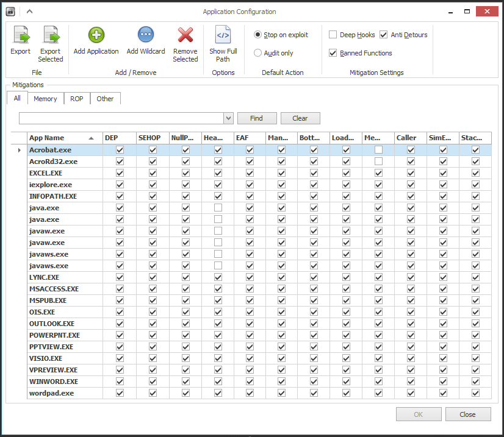
Task: Click the quick access up-arrow chevron
Action: coord(29,12)
